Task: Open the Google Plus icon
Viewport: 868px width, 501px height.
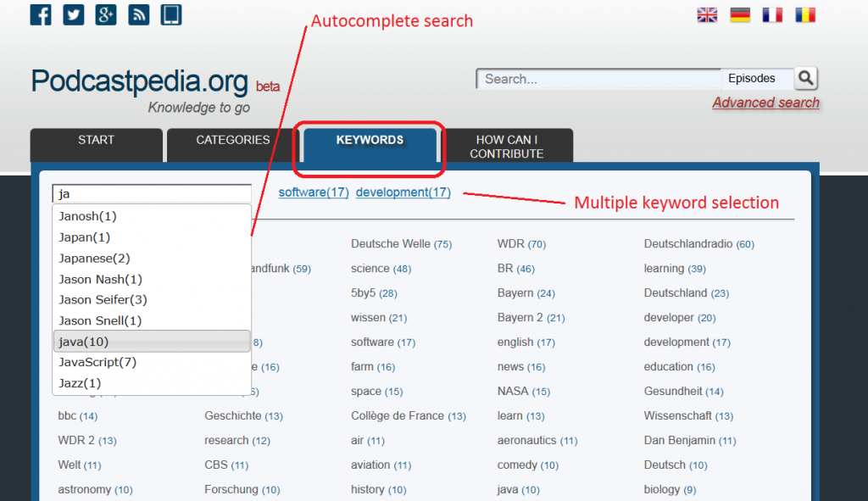Action: 106,14
